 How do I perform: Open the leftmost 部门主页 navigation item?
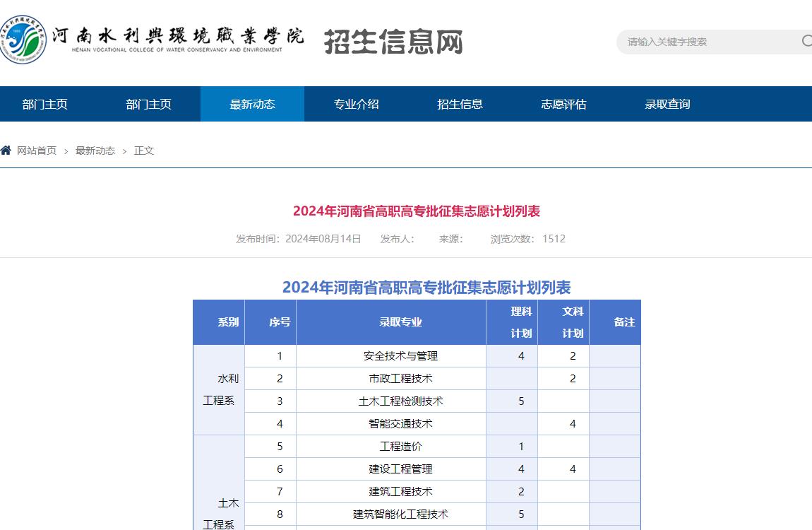click(44, 104)
